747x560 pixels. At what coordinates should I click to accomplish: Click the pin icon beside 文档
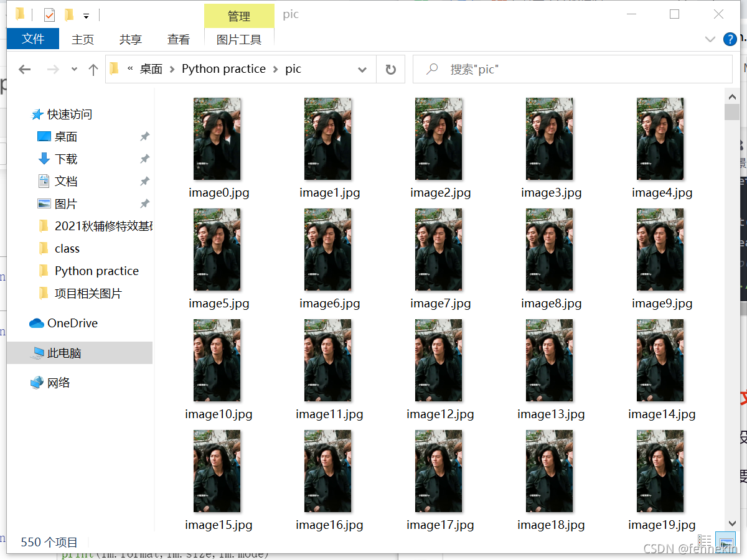(x=144, y=182)
